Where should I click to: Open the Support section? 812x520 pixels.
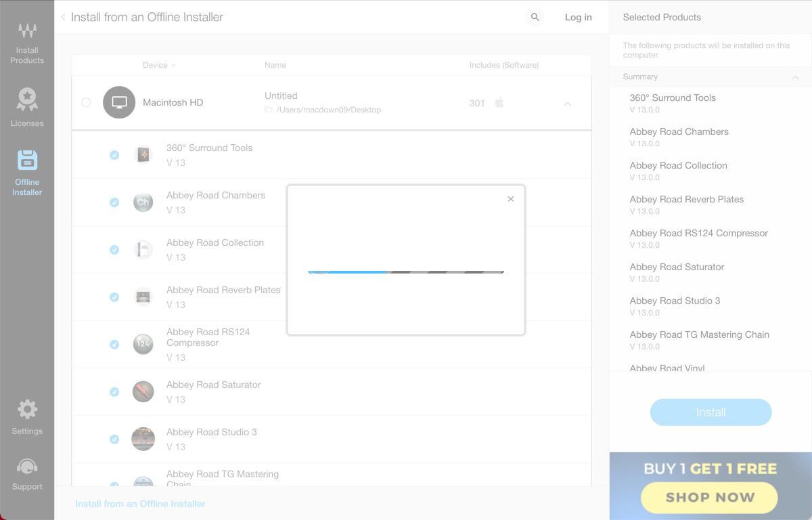tap(27, 474)
